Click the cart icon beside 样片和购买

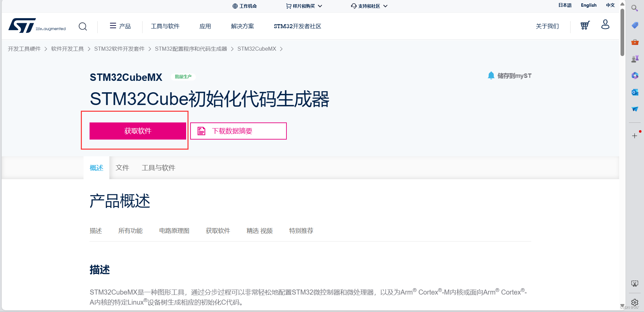coord(288,6)
